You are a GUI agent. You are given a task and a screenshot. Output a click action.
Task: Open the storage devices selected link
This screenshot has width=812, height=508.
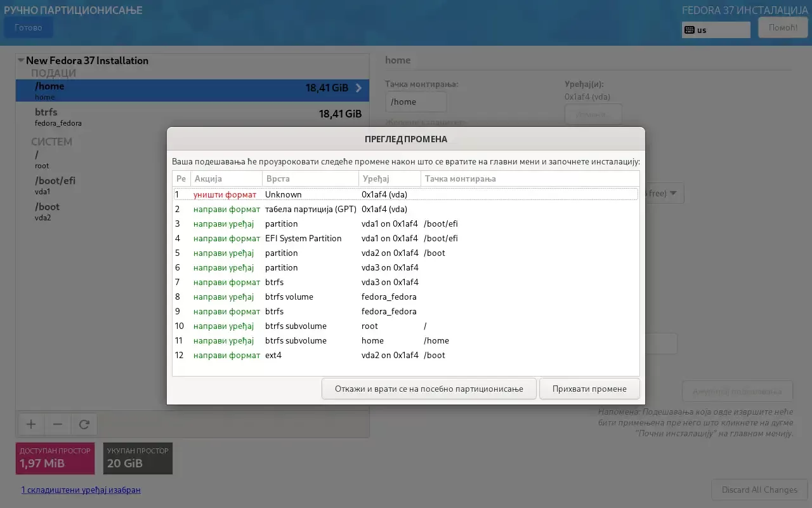coord(81,490)
